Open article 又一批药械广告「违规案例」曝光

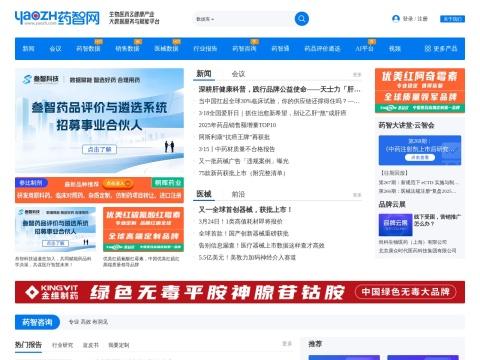tap(244, 161)
